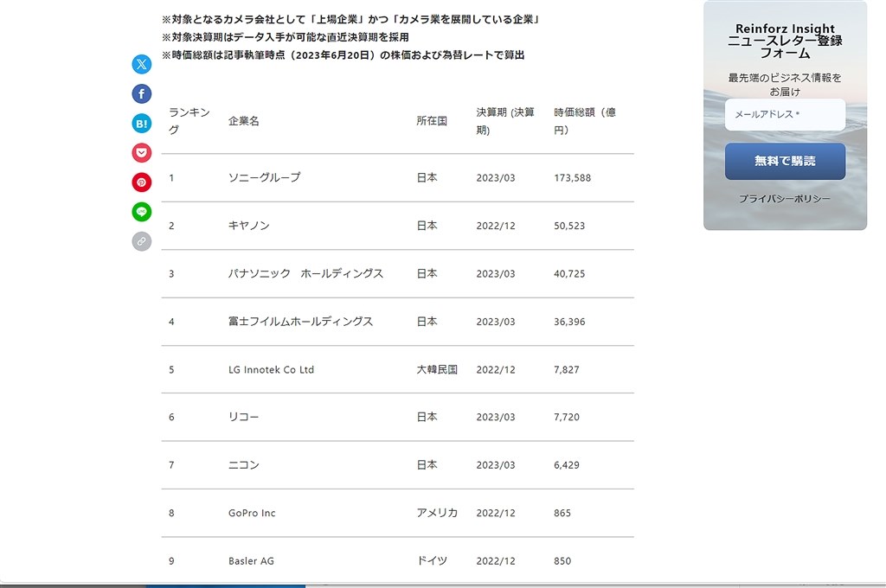The image size is (886, 588).
Task: Select the 所在国 column header
Action: tap(432, 121)
